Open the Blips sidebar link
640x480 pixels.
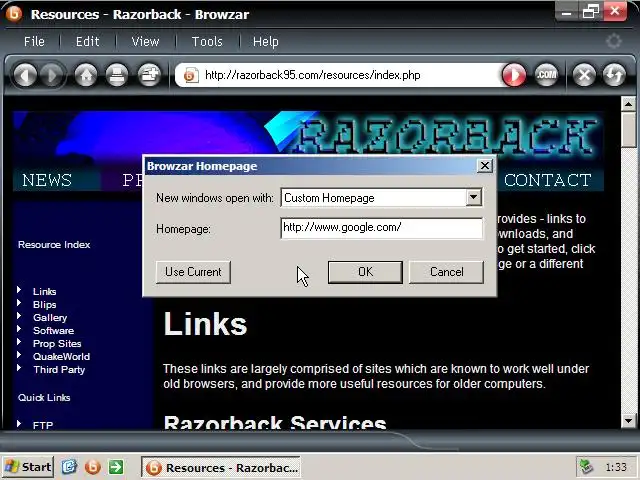tap(44, 304)
